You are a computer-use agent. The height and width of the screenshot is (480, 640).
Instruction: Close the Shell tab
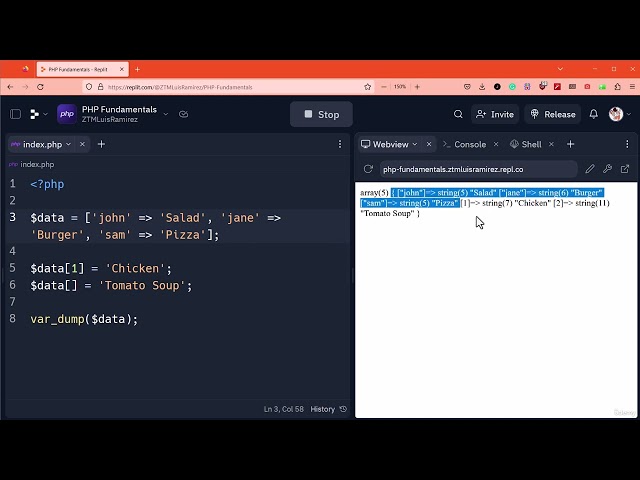[551, 144]
